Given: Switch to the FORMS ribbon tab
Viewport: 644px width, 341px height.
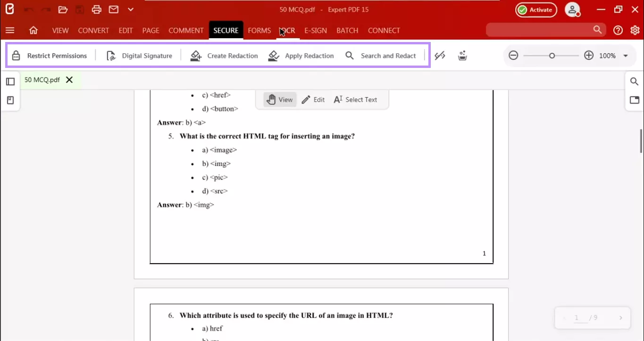Looking at the screenshot, I should click(259, 30).
